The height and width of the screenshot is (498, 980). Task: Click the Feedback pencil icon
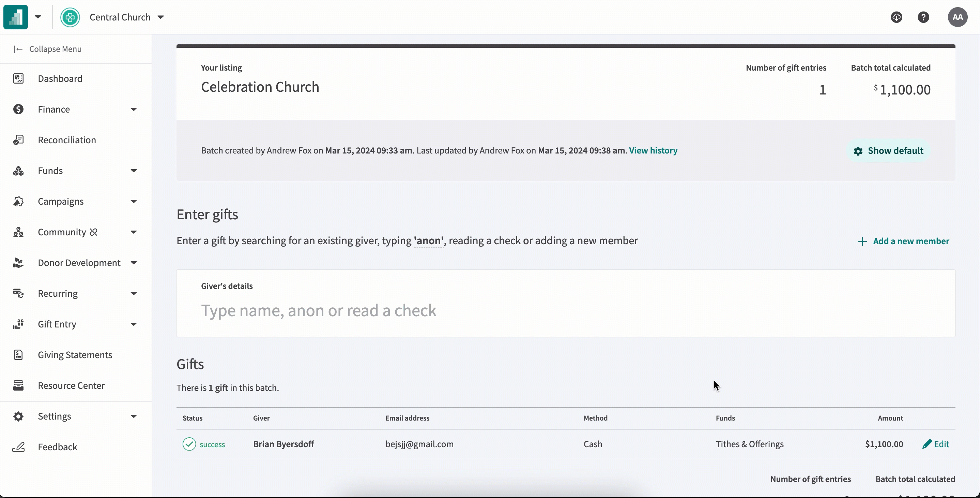pos(18,447)
